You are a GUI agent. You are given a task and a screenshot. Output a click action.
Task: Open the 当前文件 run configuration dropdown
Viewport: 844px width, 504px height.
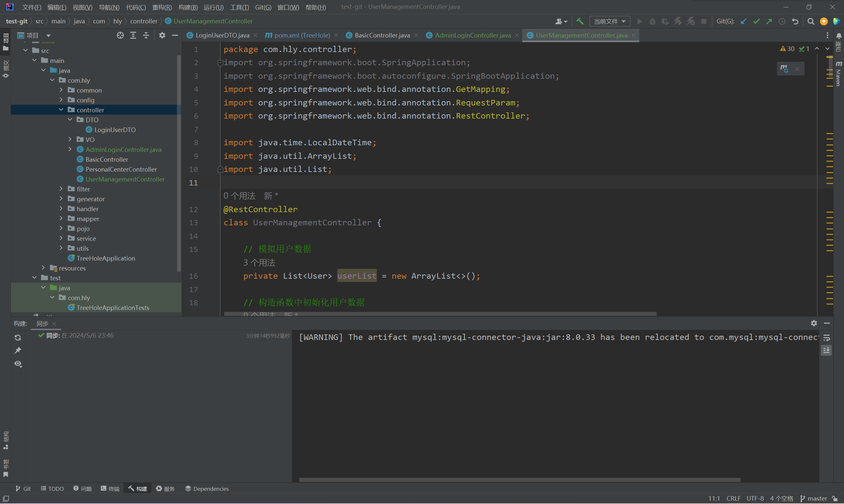coord(610,21)
